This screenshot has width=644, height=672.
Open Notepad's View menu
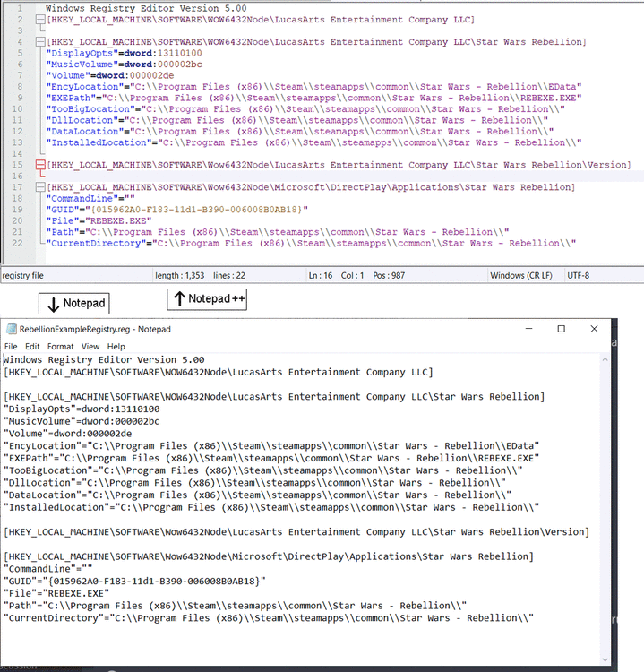point(90,347)
